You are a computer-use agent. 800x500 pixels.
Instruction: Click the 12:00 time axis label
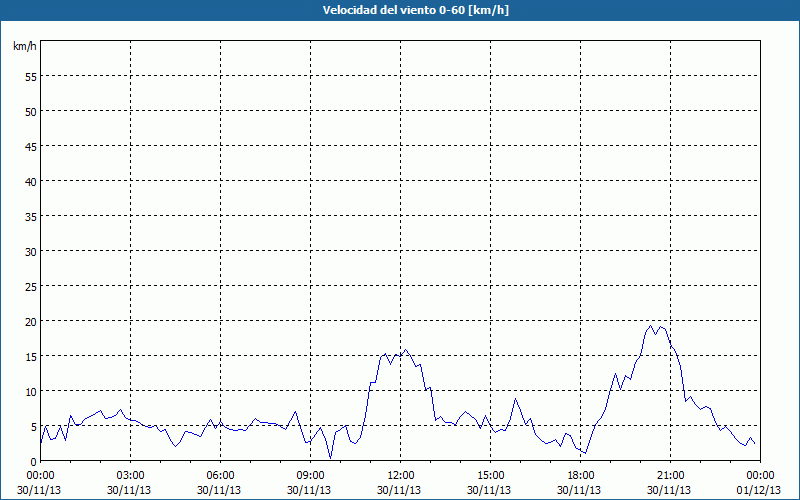tap(401, 476)
